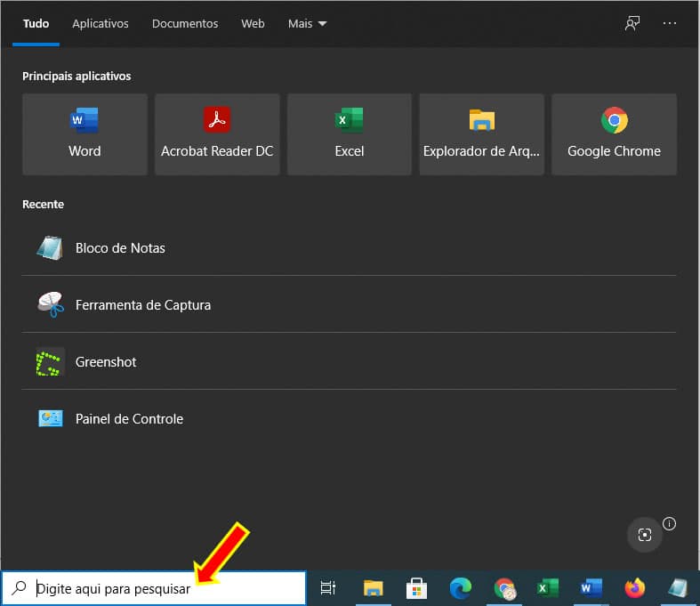Viewport: 700px width, 606px height.
Task: Click search with screenshot button
Action: pyautogui.click(x=644, y=535)
